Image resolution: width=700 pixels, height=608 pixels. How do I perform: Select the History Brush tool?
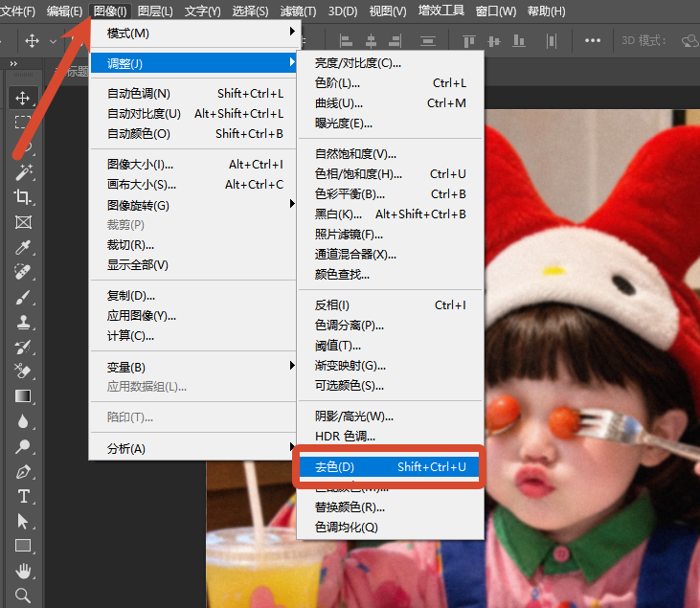tap(23, 347)
